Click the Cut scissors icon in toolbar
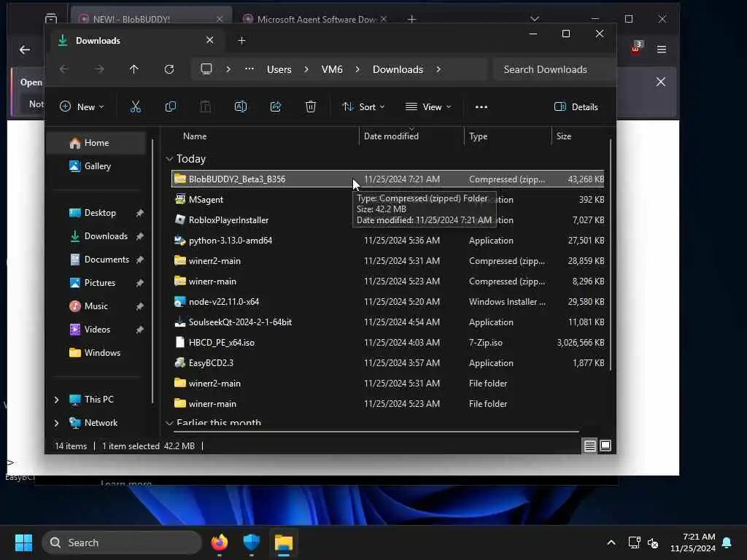Viewport: 747px width, 560px height. pos(135,106)
